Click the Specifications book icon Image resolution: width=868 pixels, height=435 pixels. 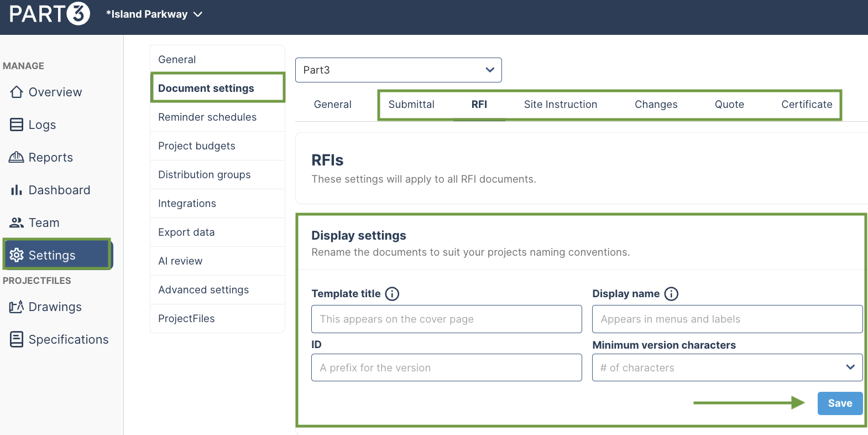(x=17, y=339)
